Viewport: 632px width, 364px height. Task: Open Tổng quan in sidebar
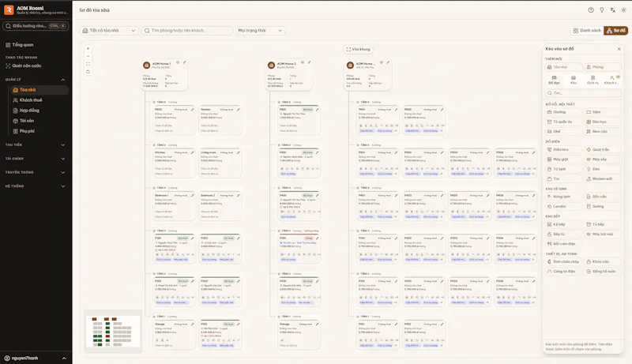coord(36,45)
